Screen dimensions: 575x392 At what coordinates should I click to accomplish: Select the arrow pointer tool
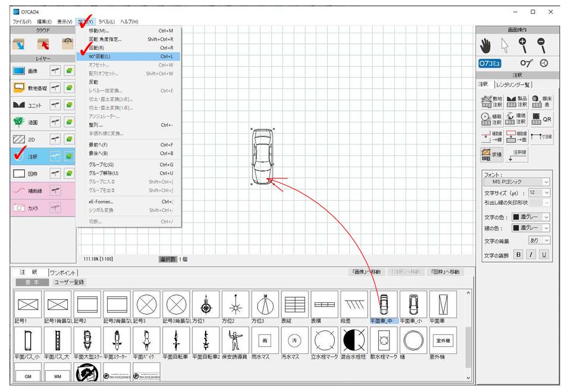coord(505,46)
